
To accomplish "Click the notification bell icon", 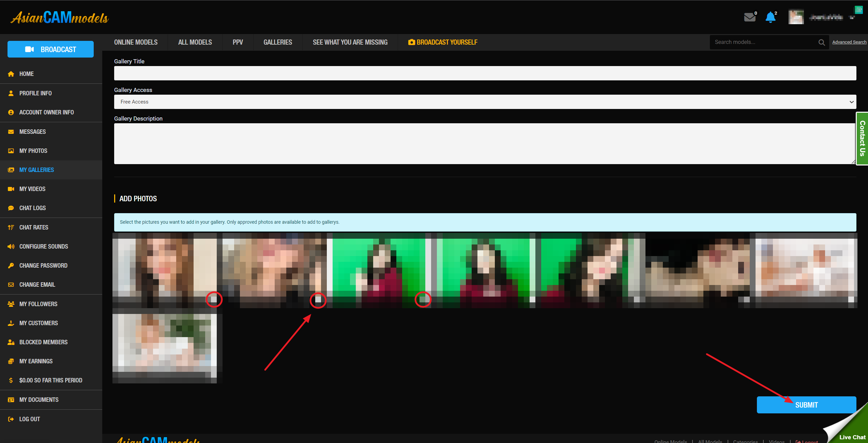I will [770, 17].
